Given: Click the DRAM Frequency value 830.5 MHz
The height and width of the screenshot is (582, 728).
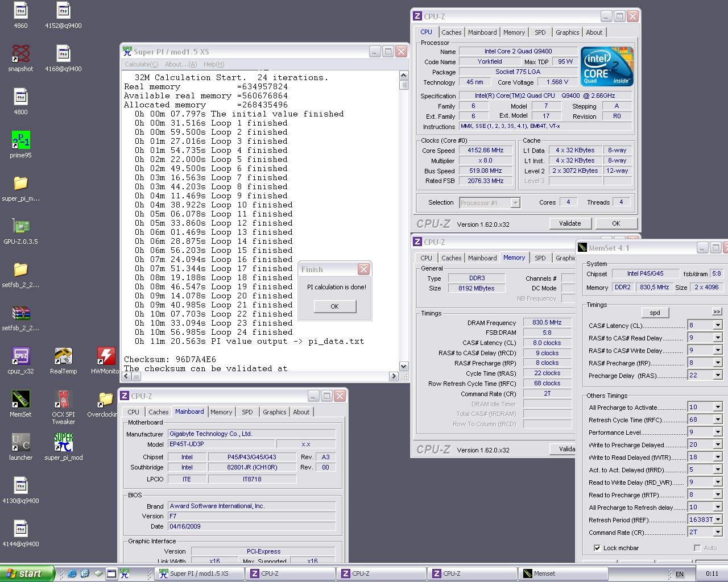Looking at the screenshot, I should [547, 322].
